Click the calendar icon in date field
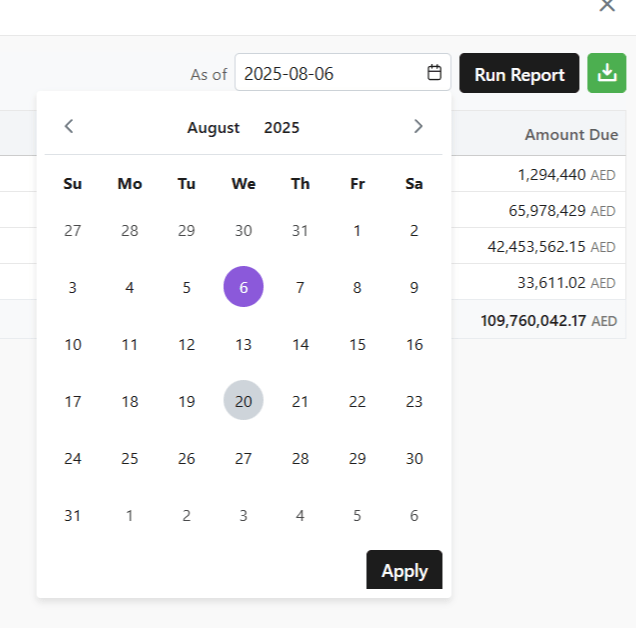The width and height of the screenshot is (636, 628). (x=434, y=73)
